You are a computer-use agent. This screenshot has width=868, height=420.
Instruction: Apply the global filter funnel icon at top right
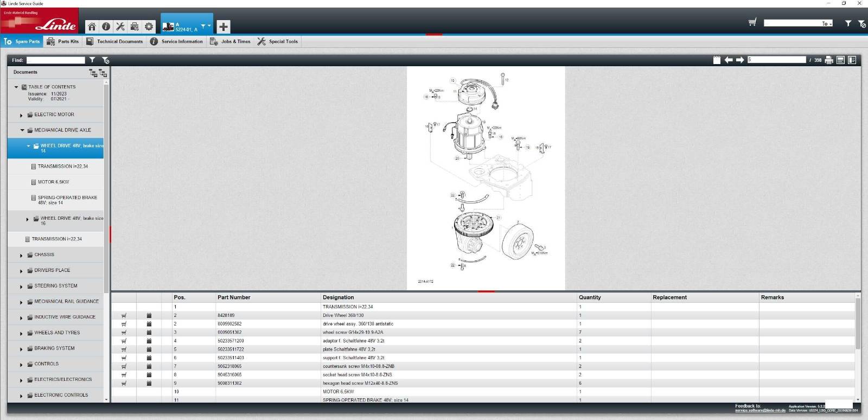pos(848,23)
